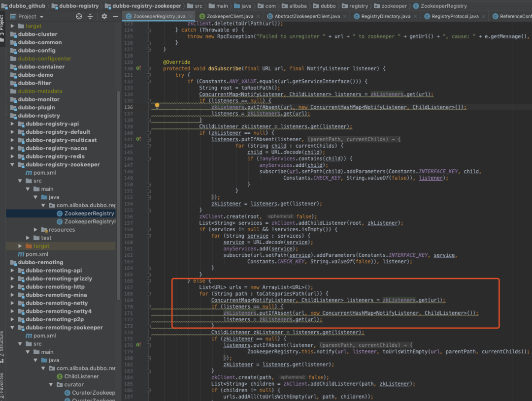Click dubbo-registry in the breadcrumb bar
Viewport: 532px width, 401px height.
(79, 6)
